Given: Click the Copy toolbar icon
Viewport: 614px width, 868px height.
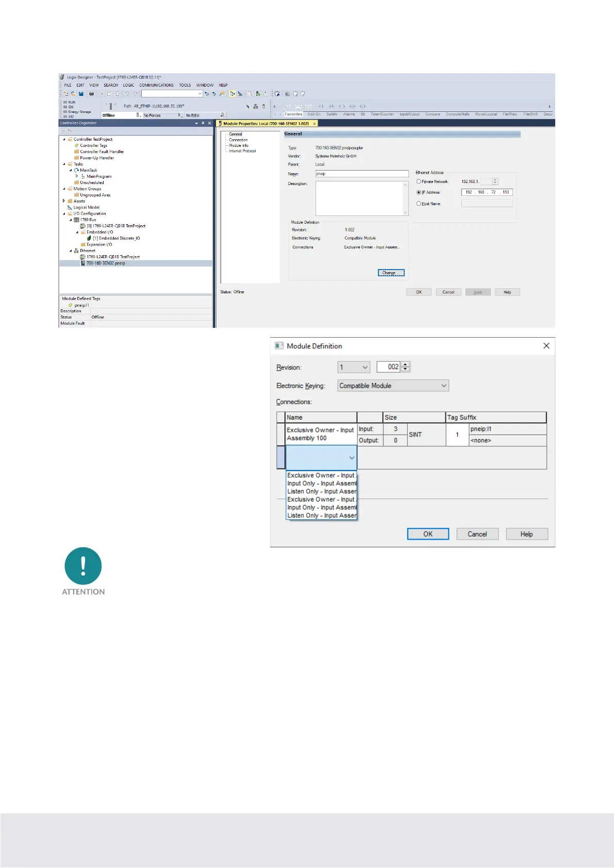Looking at the screenshot, I should pos(109,94).
